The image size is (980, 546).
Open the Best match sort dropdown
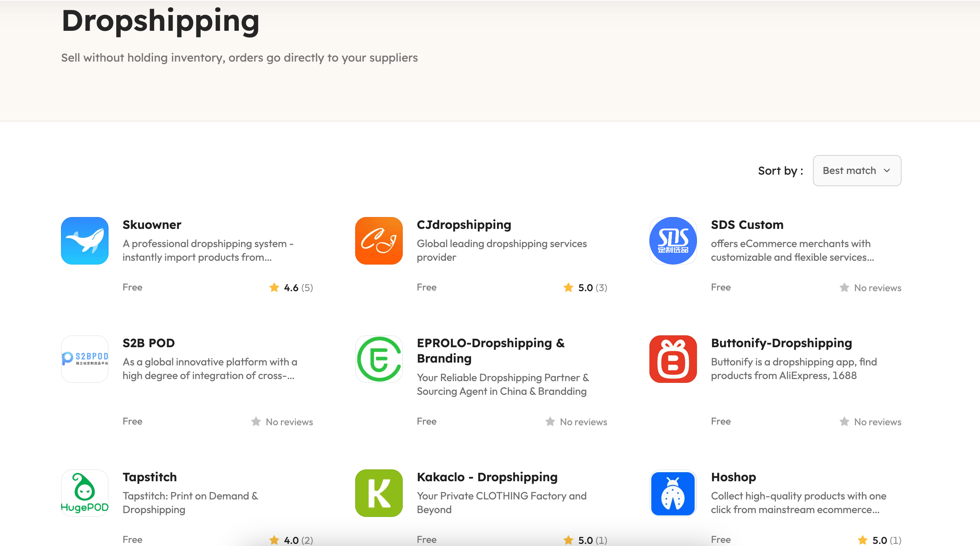856,170
